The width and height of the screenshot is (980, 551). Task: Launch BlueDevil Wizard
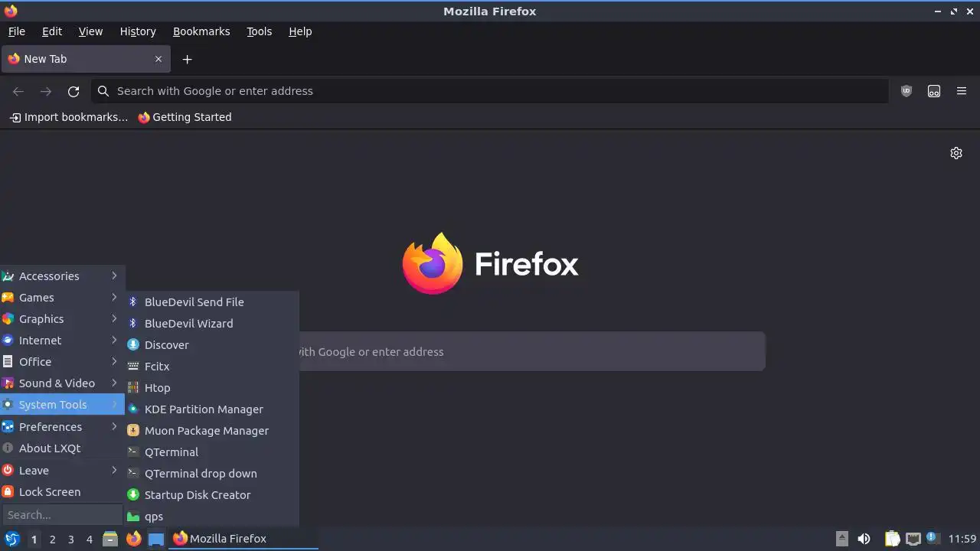coord(212,323)
